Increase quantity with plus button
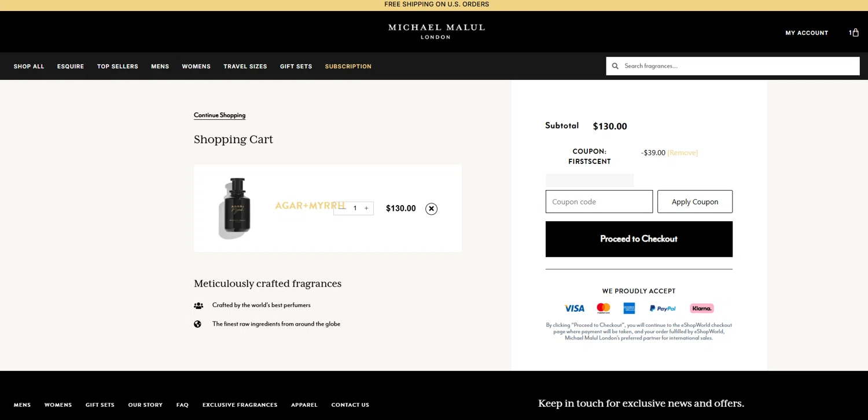This screenshot has height=420, width=868. 366,208
